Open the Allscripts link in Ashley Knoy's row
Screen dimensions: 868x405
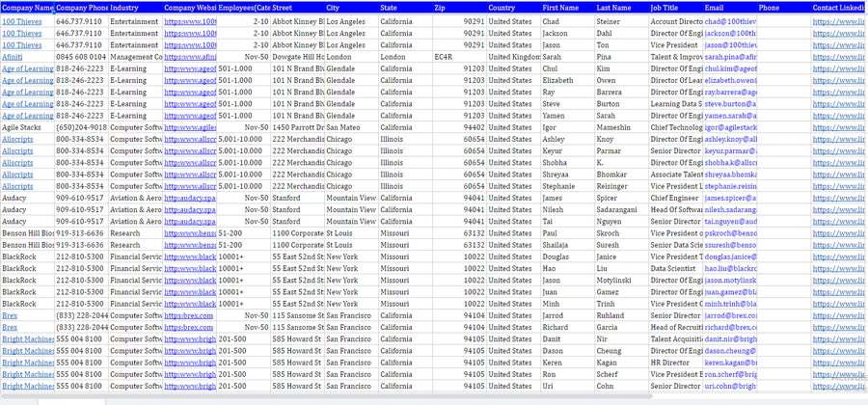(x=17, y=140)
